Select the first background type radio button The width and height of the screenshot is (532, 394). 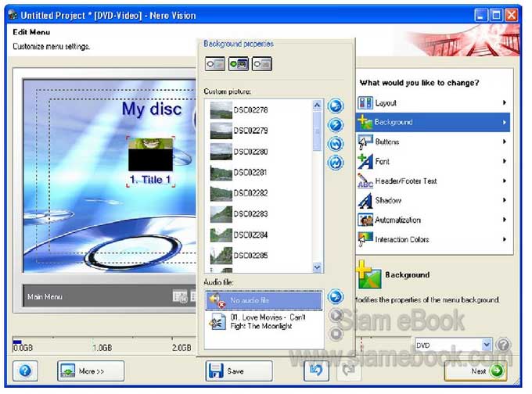click(x=215, y=64)
